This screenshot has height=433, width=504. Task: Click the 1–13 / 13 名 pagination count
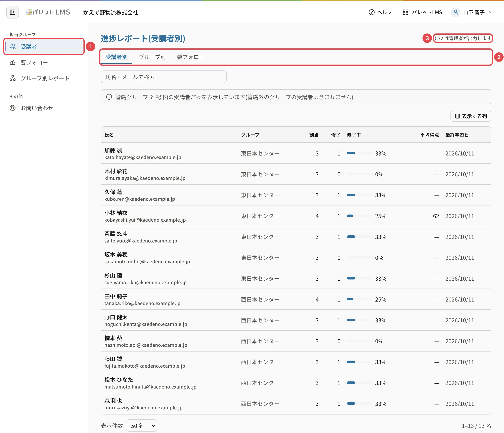476,426
